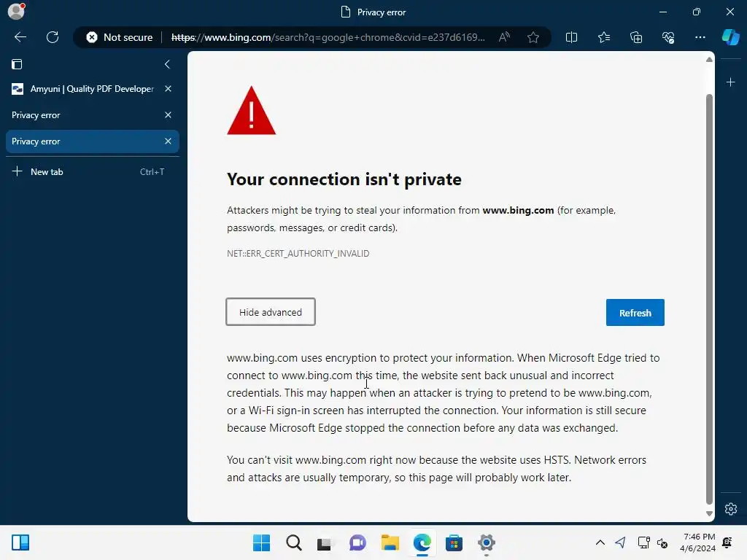
Task: Open File Explorer from taskbar
Action: tap(390, 542)
